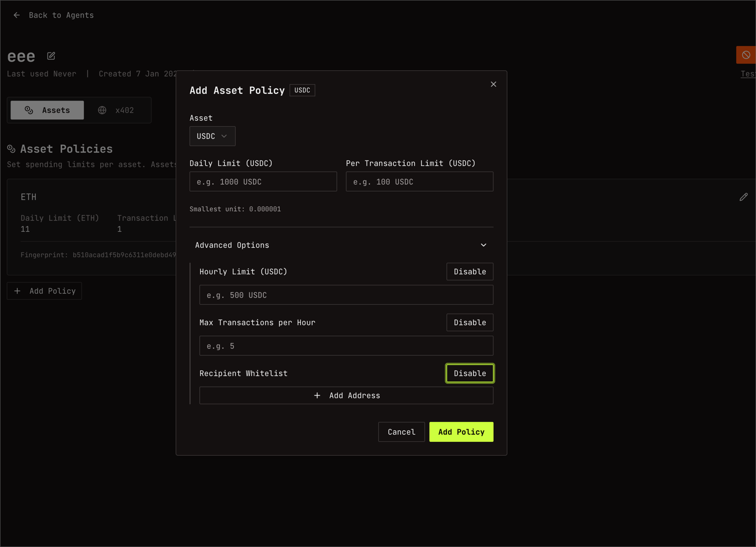756x547 pixels.
Task: Switch to the x402 tab
Action: 117,110
